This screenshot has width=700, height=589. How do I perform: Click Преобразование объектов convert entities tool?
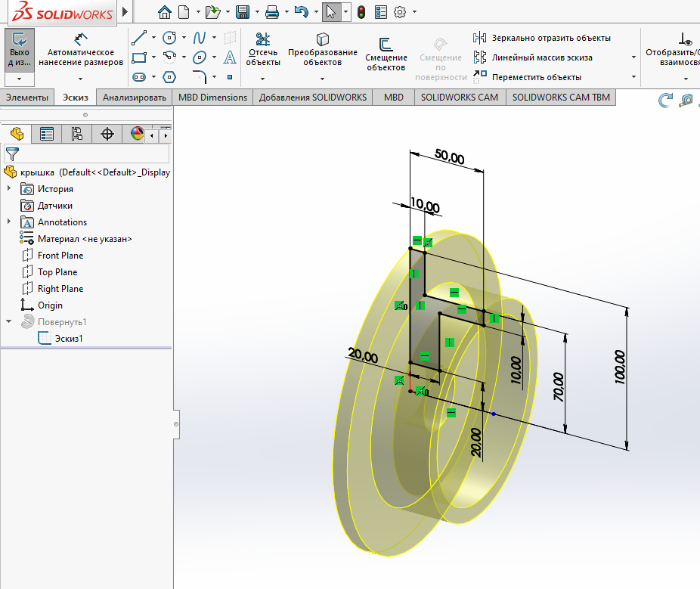(322, 49)
